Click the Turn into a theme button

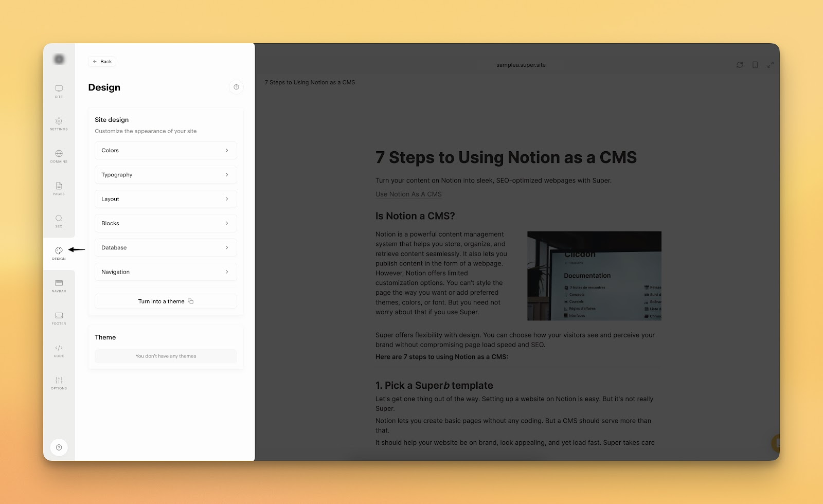pyautogui.click(x=166, y=301)
